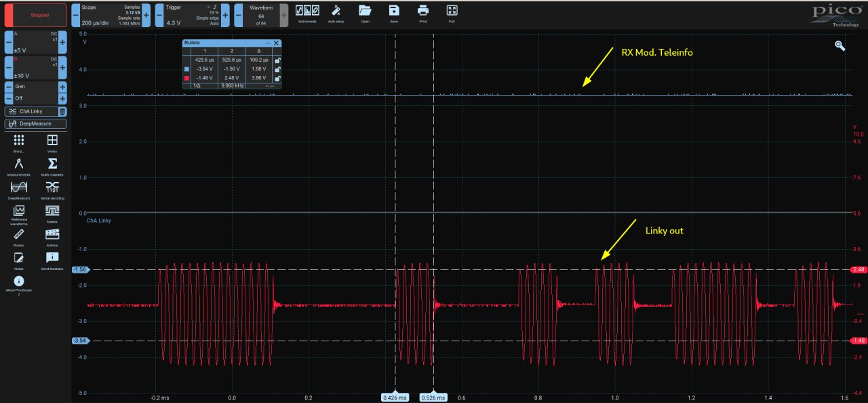Decrease channel A voltage range
This screenshot has height=403, width=868.
coord(9,42)
